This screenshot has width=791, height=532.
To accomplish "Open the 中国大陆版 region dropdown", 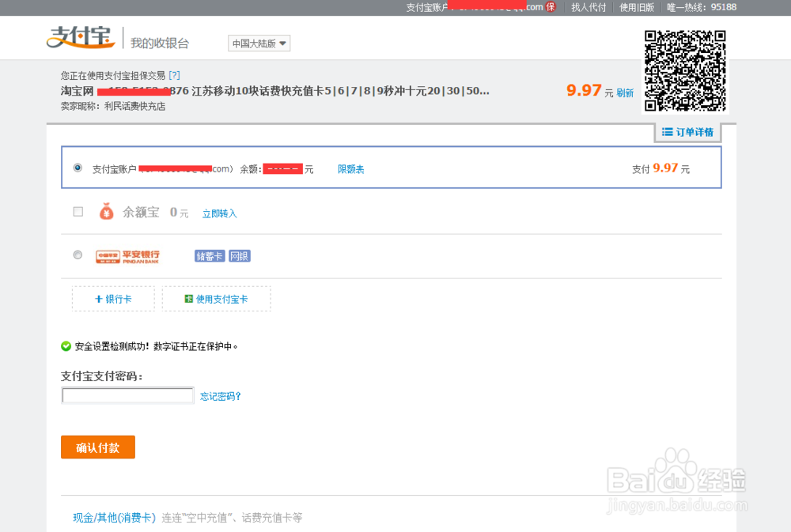I will click(259, 43).
